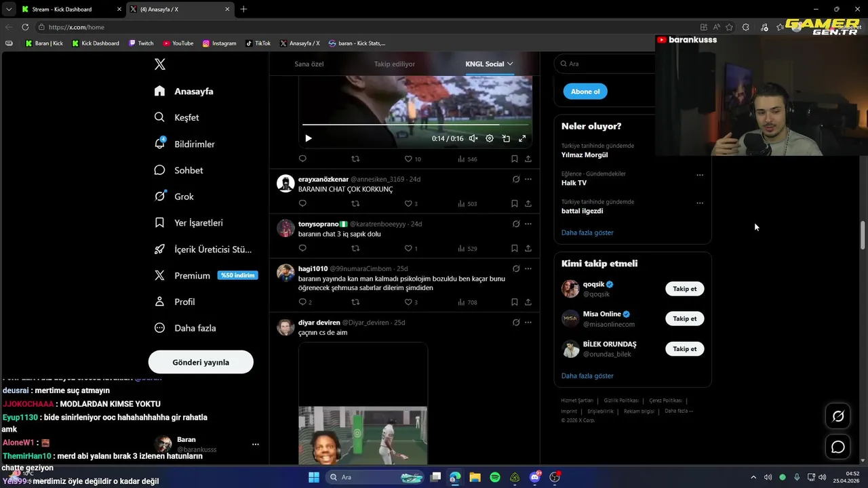The height and width of the screenshot is (488, 868).
Task: Repost tonysoprano's post
Action: 355,248
